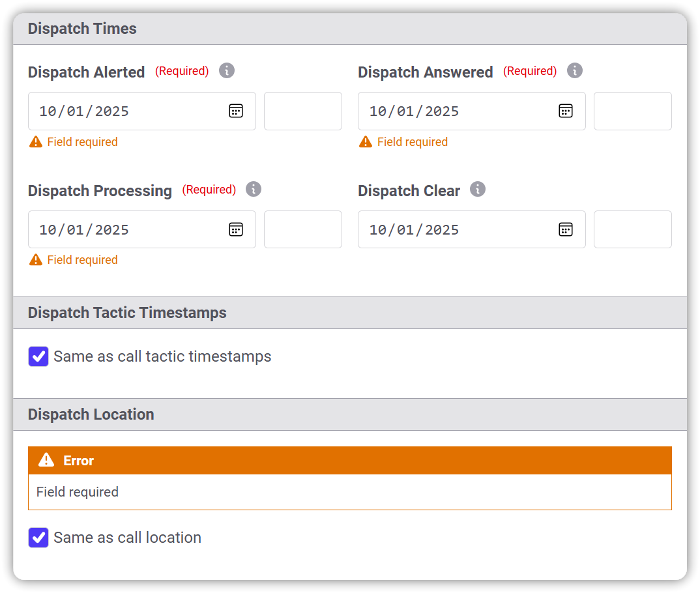Click info icon beside Dispatch Alerted
The height and width of the screenshot is (593, 700).
coord(227,70)
